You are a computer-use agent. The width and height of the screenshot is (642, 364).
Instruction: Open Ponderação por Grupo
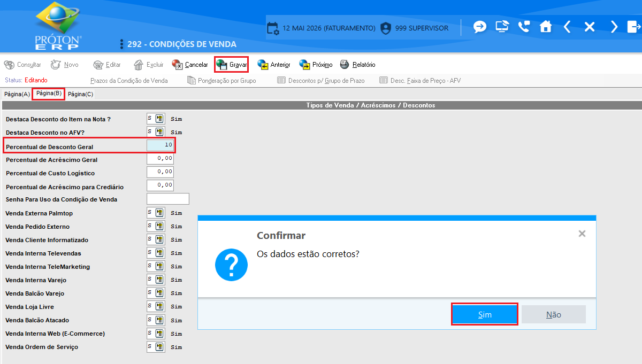tap(221, 81)
